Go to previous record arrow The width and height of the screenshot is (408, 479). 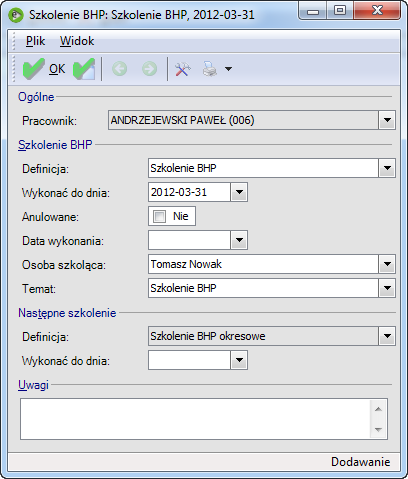click(x=119, y=69)
